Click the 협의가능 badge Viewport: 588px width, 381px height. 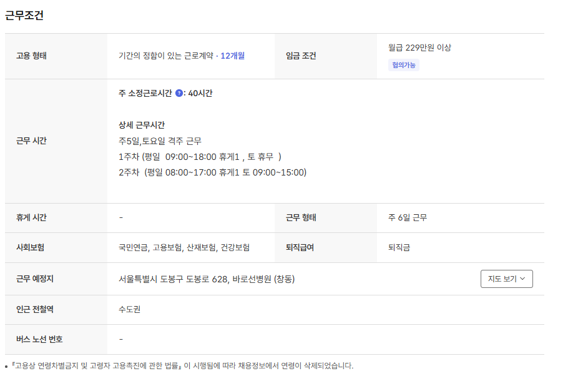[x=403, y=65]
